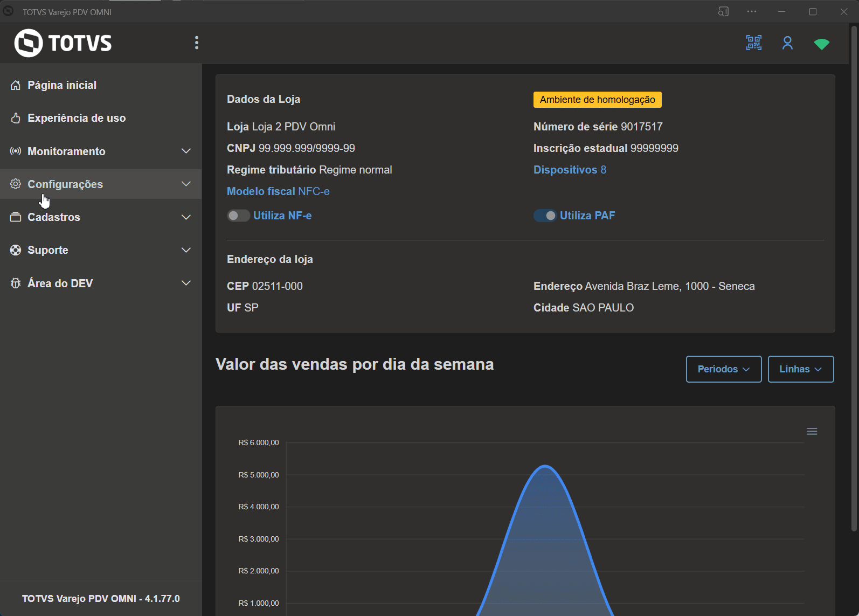Image resolution: width=859 pixels, height=616 pixels.
Task: Open the Dispositivos 8 link
Action: click(570, 170)
